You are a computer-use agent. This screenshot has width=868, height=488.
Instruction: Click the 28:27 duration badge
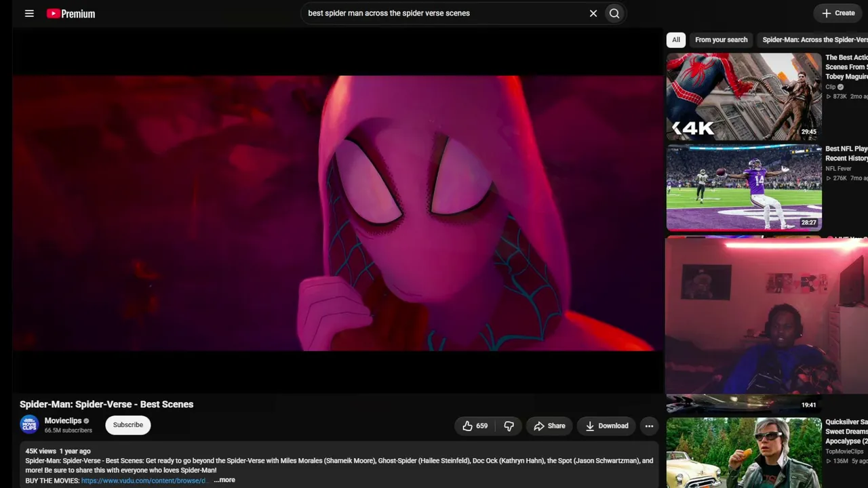(x=809, y=222)
